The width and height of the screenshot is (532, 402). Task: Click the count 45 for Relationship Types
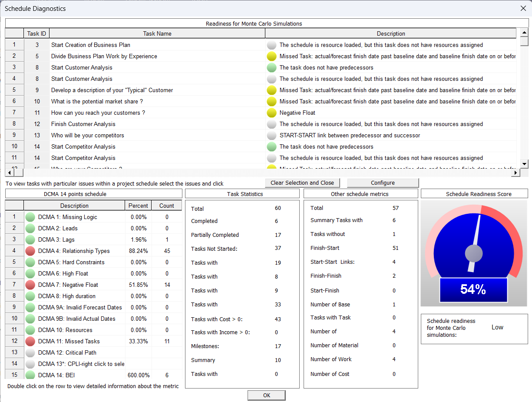167,251
